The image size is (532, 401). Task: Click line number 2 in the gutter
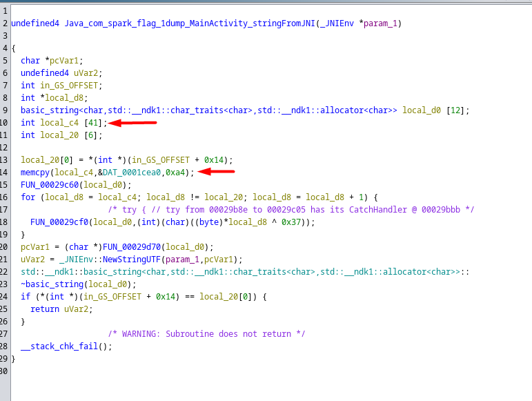click(5, 23)
